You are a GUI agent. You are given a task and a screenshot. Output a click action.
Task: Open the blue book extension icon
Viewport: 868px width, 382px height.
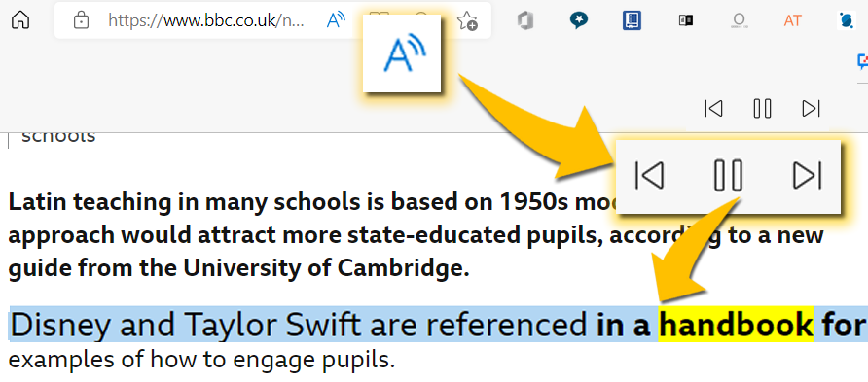(632, 21)
